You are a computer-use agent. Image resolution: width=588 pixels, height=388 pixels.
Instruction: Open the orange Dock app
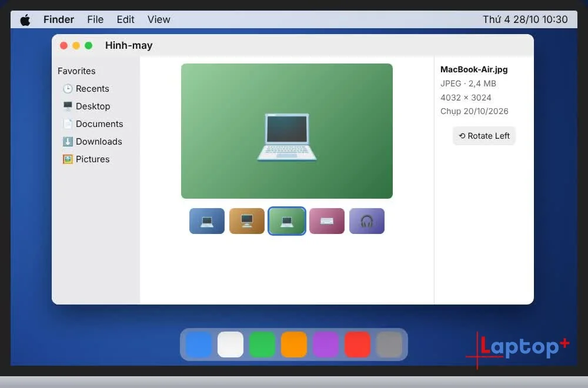pos(294,344)
